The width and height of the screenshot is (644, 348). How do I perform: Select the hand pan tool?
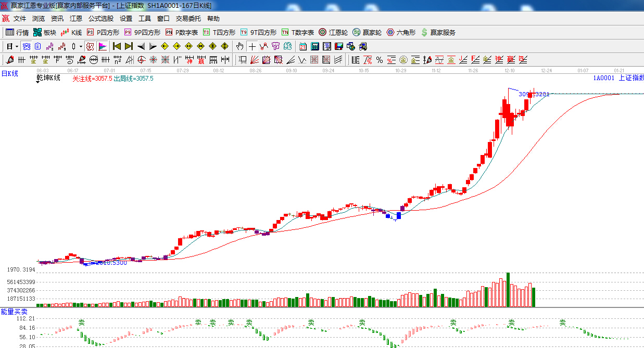239,46
